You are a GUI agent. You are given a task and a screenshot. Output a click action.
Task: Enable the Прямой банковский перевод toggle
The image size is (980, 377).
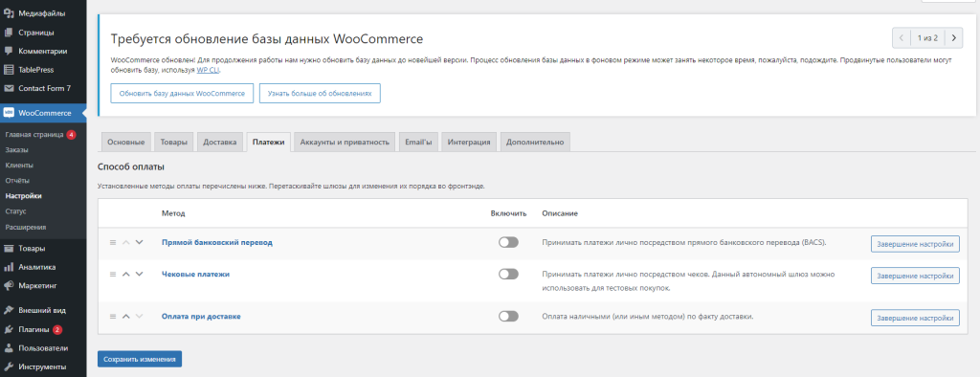point(508,243)
